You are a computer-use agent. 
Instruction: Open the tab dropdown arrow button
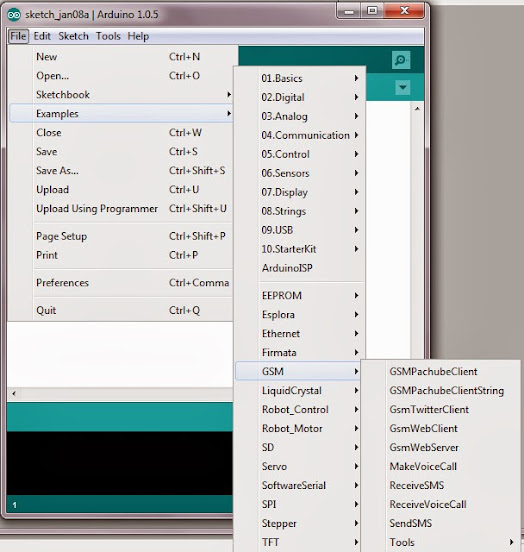pos(403,87)
